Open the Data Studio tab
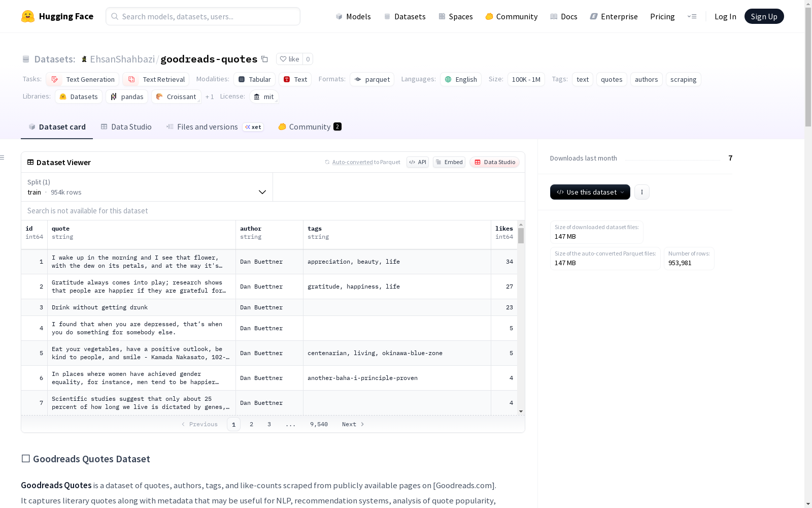The image size is (812, 508). pos(126,127)
